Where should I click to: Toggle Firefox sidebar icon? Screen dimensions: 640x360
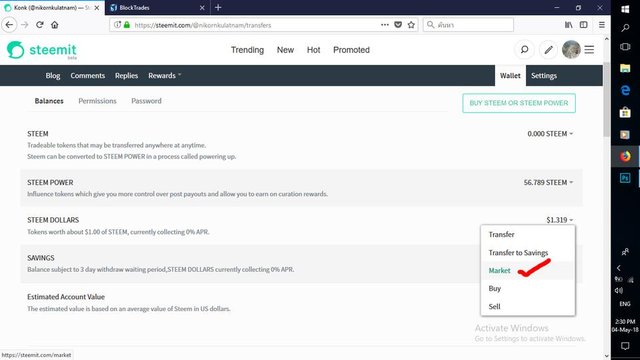coord(584,25)
